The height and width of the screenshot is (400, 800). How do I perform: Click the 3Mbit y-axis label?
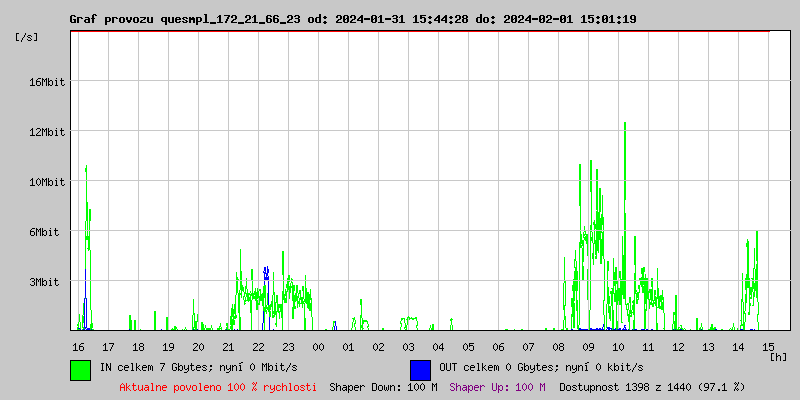pyautogui.click(x=49, y=282)
